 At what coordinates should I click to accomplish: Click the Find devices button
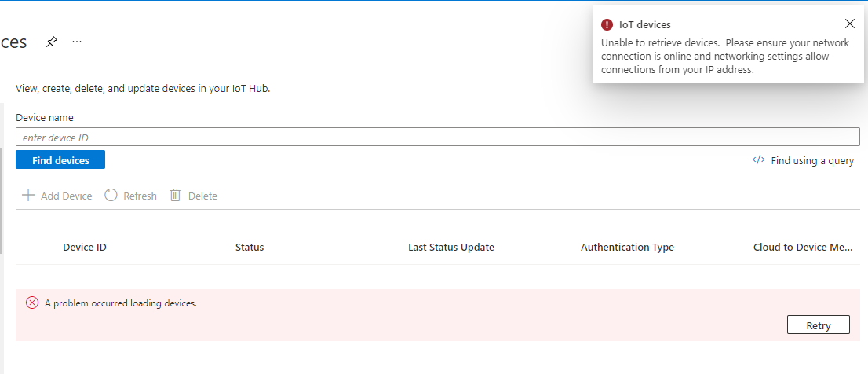click(60, 160)
